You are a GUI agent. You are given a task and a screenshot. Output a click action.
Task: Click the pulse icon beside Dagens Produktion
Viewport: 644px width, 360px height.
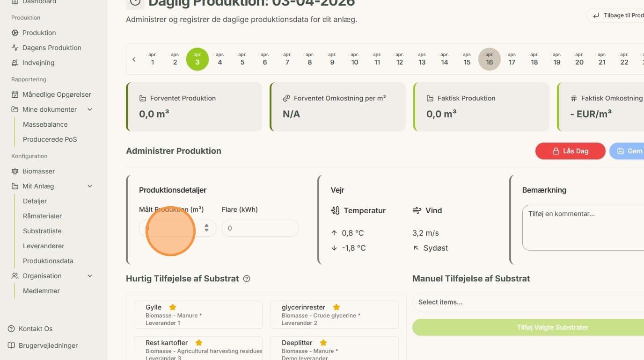pos(15,48)
